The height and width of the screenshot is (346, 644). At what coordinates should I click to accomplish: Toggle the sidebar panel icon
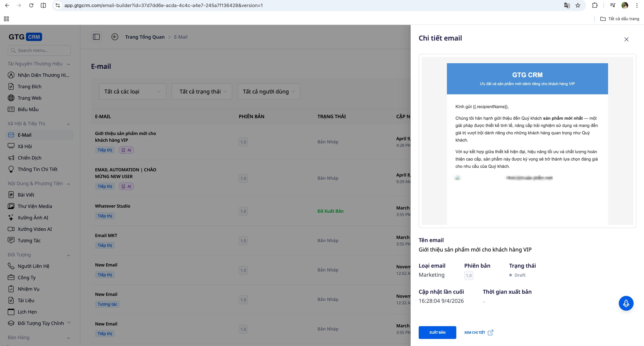click(96, 37)
